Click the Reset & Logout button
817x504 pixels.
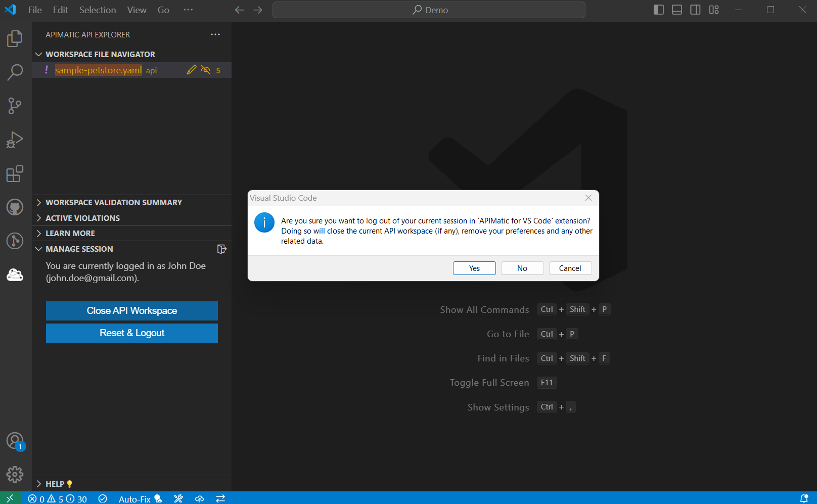(132, 333)
